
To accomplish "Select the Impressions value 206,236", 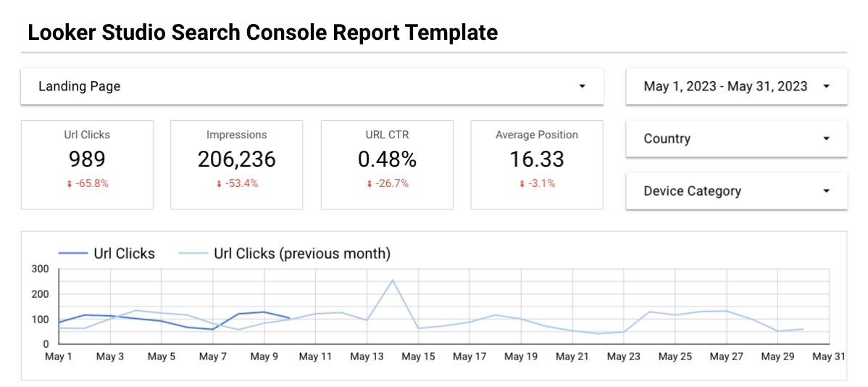I will click(236, 159).
